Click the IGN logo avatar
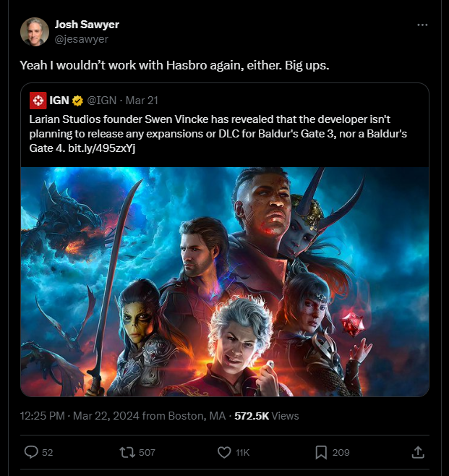This screenshot has width=449, height=476. [38, 101]
